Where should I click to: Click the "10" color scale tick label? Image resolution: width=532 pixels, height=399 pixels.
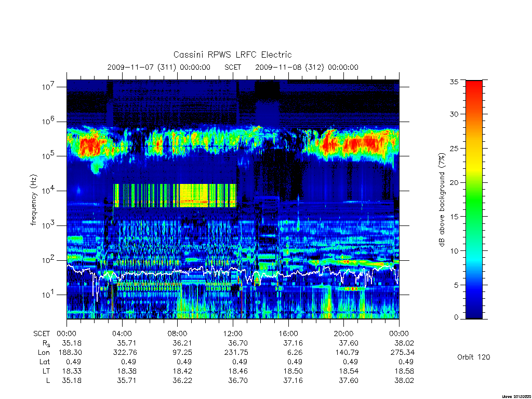point(454,251)
